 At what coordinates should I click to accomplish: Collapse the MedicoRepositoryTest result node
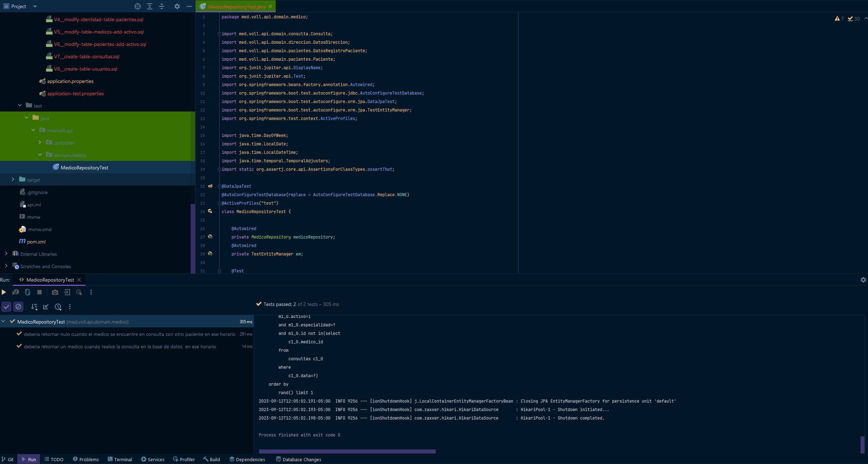(x=4, y=321)
